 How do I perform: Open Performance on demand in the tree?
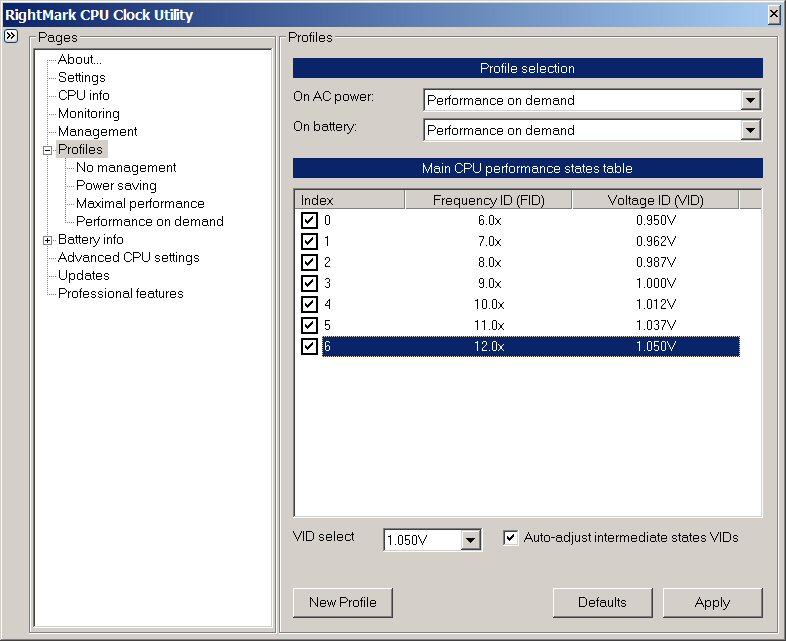pyautogui.click(x=150, y=222)
